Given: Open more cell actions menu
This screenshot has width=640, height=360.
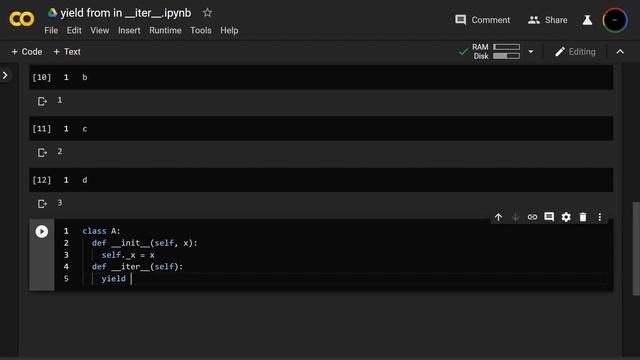Looking at the screenshot, I should coord(600,217).
